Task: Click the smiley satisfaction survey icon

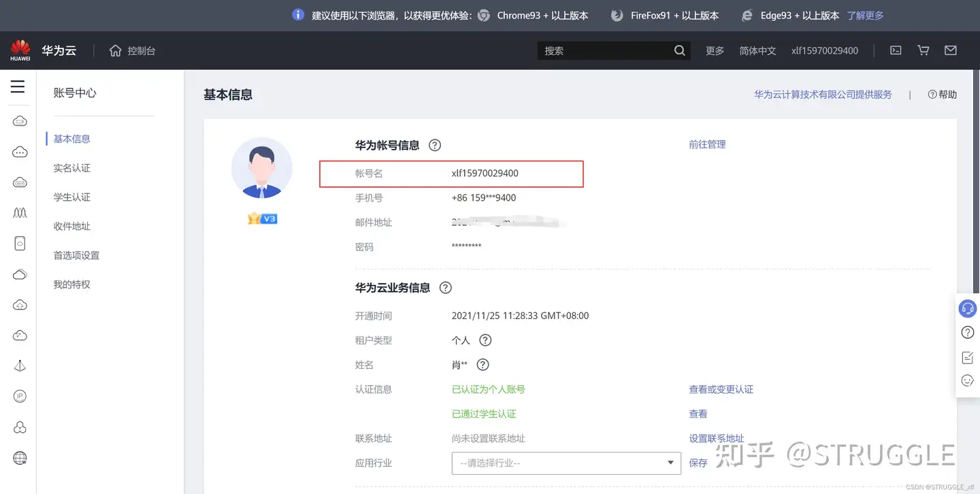Action: click(967, 381)
